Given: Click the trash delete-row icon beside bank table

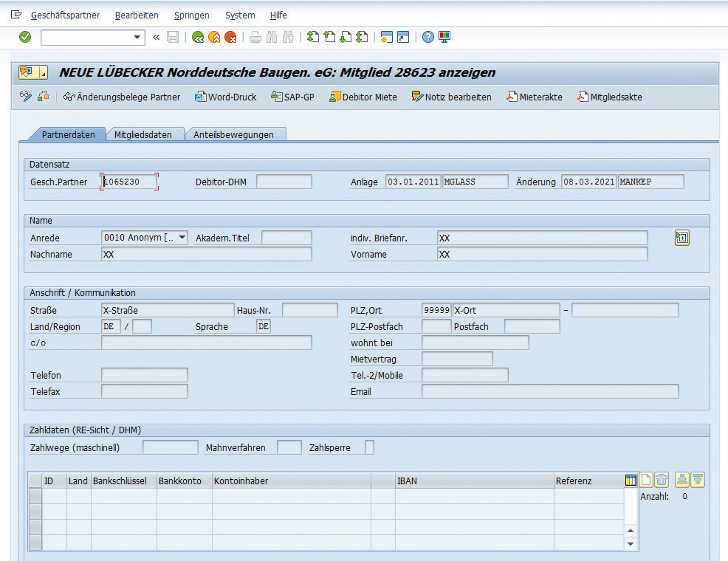Looking at the screenshot, I should click(662, 481).
